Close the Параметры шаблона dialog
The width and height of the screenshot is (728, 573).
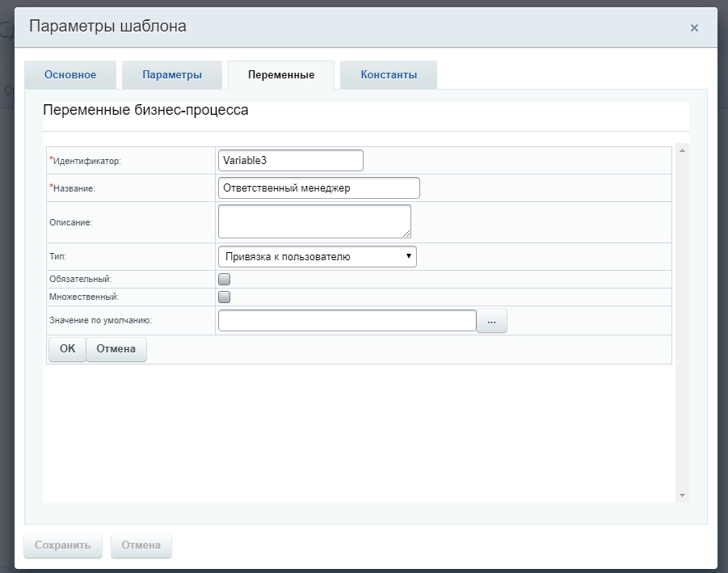(x=693, y=27)
